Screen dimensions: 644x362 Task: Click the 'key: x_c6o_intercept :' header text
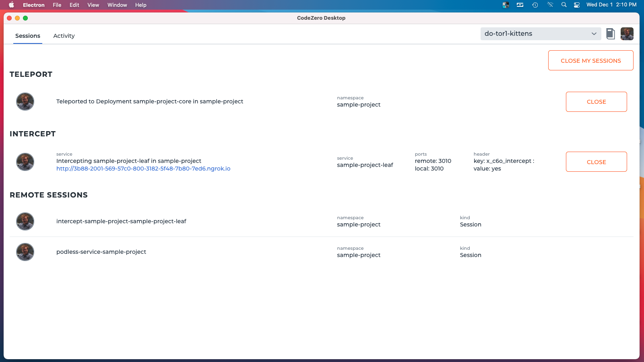click(504, 161)
